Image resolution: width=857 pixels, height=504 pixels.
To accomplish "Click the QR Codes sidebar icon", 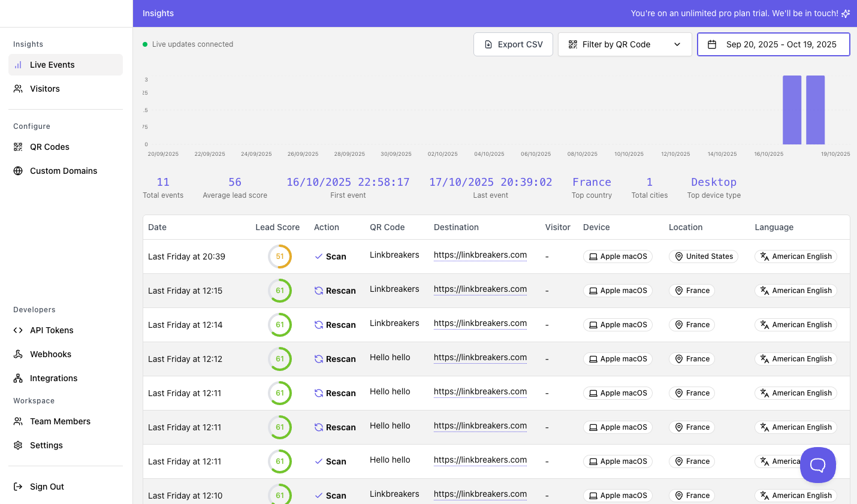I will click(18, 147).
